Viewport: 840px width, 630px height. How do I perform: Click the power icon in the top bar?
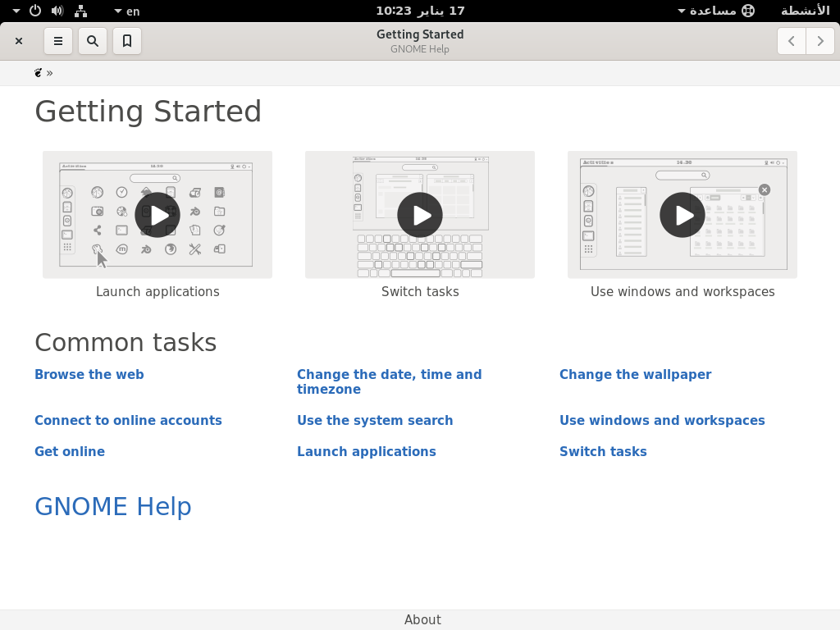point(34,11)
